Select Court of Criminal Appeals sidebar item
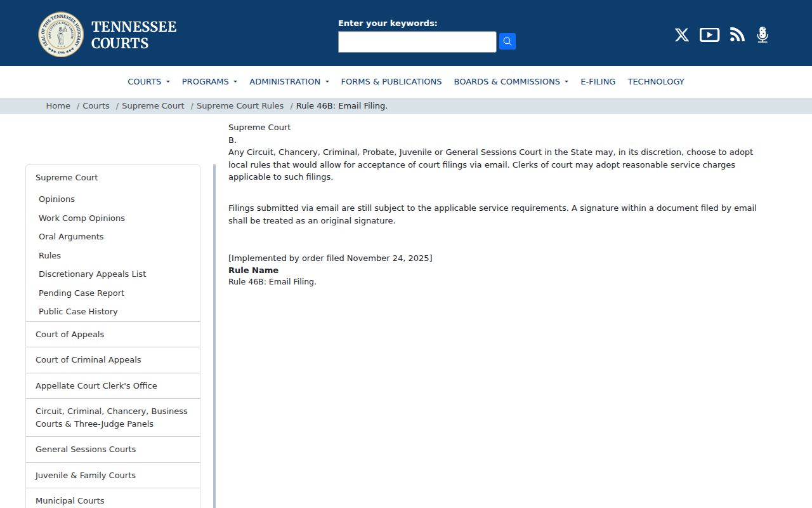 click(x=113, y=360)
